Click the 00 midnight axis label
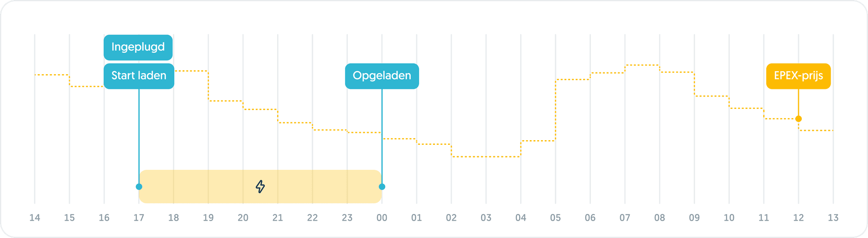 pyautogui.click(x=382, y=218)
